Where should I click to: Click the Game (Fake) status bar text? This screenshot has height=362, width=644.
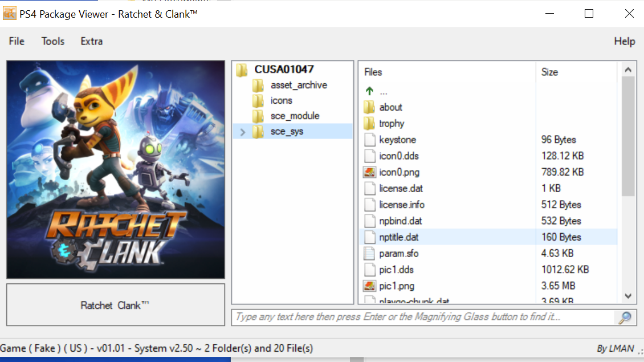coord(157,348)
